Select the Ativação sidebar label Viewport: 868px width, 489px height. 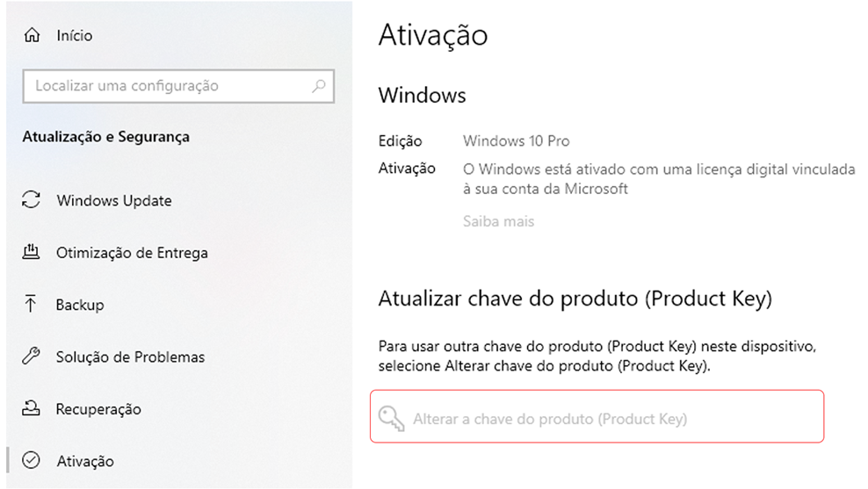[85, 461]
